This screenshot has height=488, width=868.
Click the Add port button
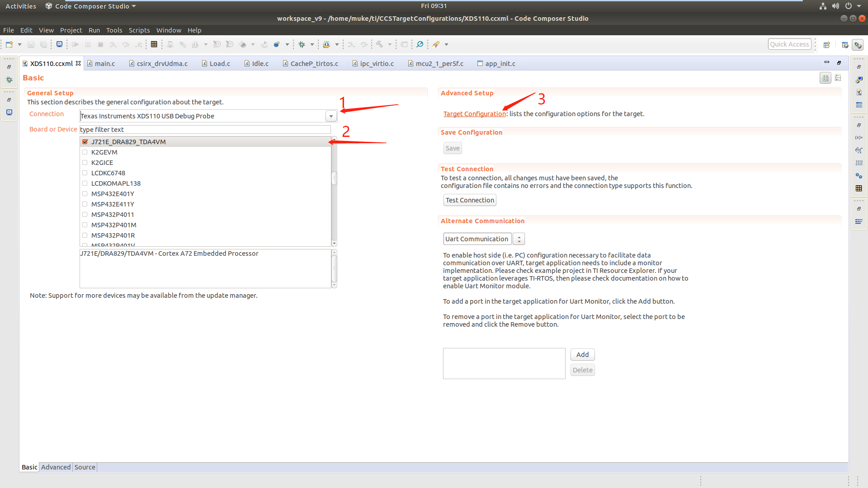[582, 355]
